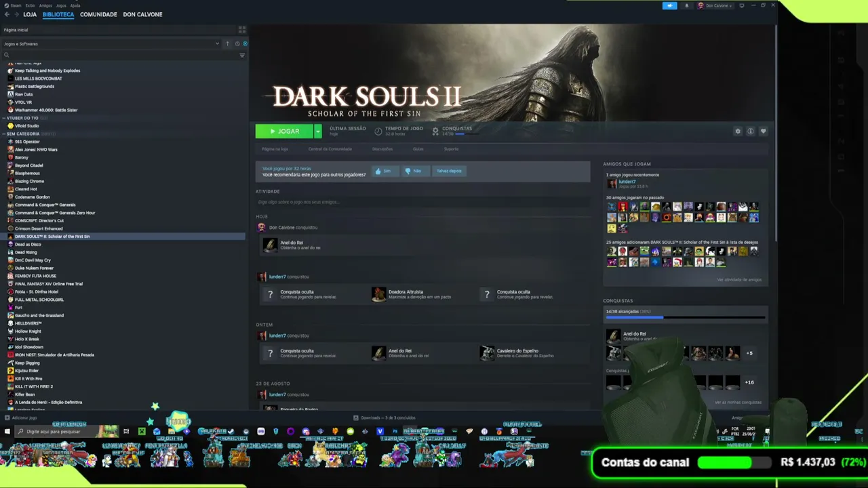Click the Adicionar jogo button
Screen dimensions: 868x488
pos(21,418)
